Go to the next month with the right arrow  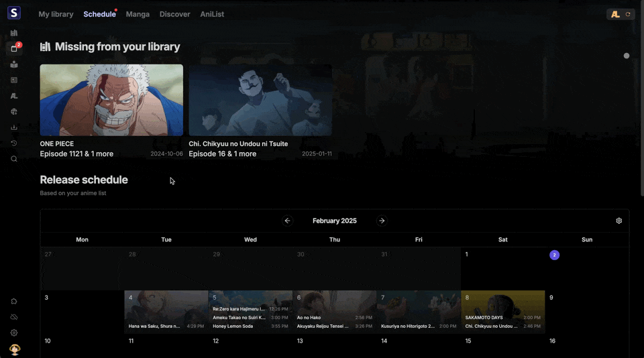click(x=382, y=221)
